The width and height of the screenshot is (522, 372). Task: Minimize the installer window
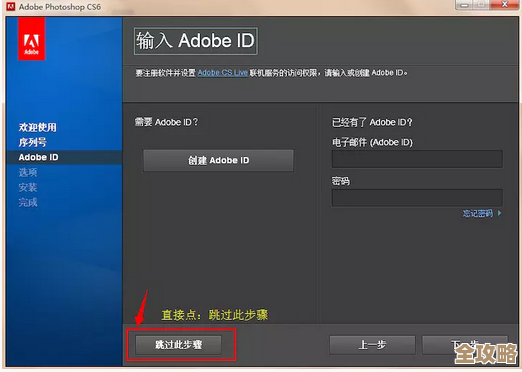(x=465, y=5)
